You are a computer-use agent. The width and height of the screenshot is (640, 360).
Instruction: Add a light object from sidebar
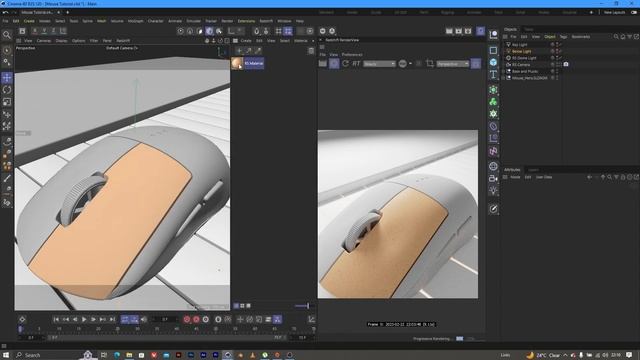[493, 191]
